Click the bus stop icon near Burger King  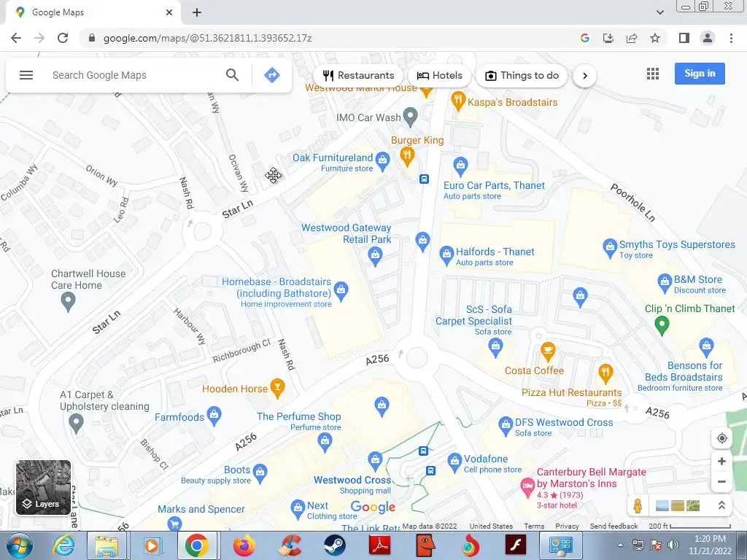(x=424, y=179)
